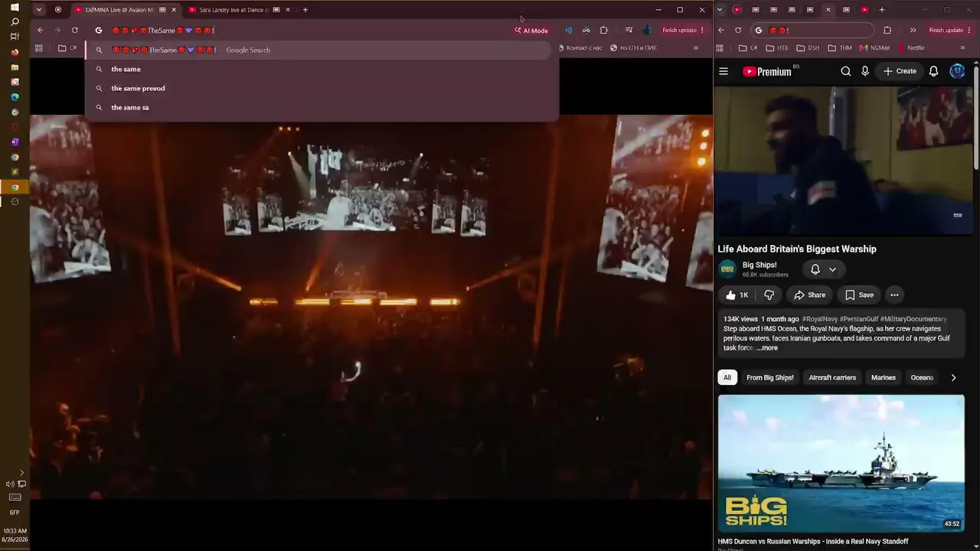
Task: Open tab search dropdown in left browser window
Action: (38, 10)
